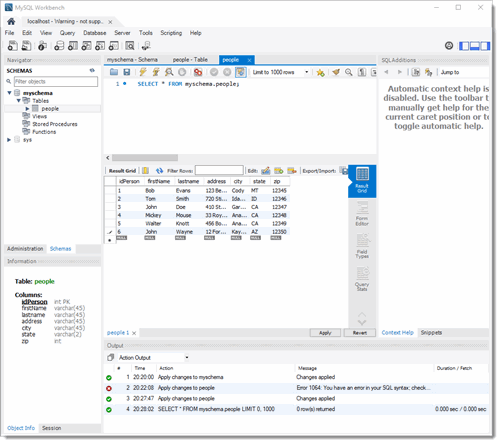Beautify the query with broom icon

[x=336, y=72]
